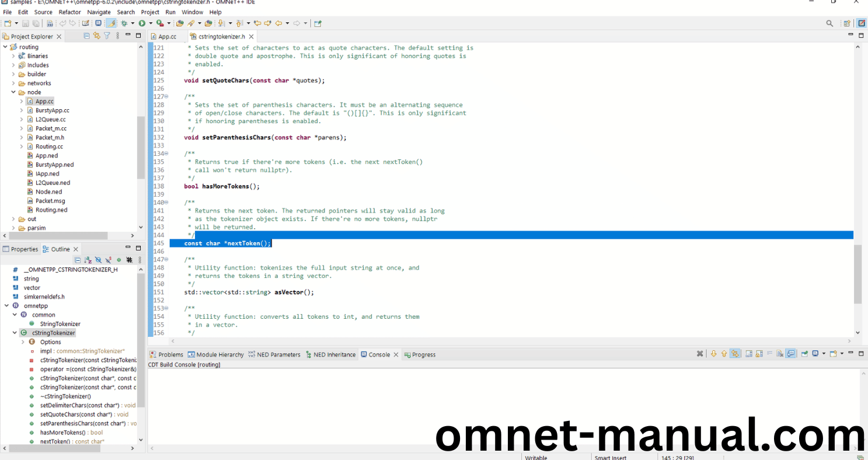Expand the networks folder
The height and width of the screenshot is (460, 868).
click(x=13, y=83)
